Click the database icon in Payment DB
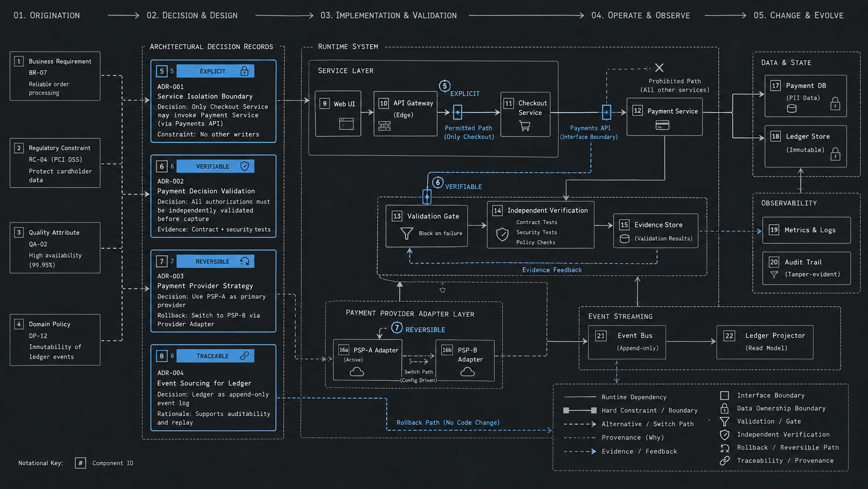The width and height of the screenshot is (868, 489). coord(792,109)
